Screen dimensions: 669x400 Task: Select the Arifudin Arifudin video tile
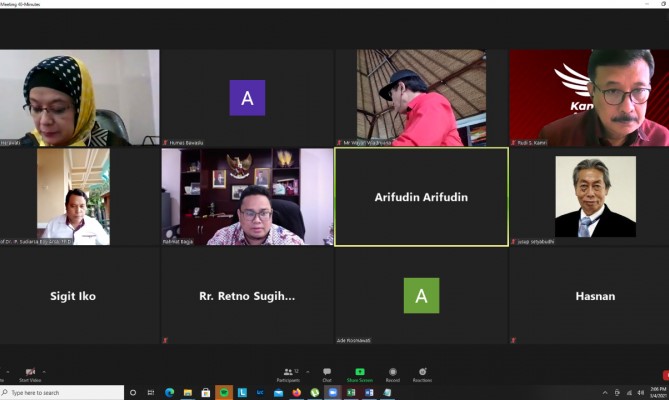pyautogui.click(x=421, y=197)
